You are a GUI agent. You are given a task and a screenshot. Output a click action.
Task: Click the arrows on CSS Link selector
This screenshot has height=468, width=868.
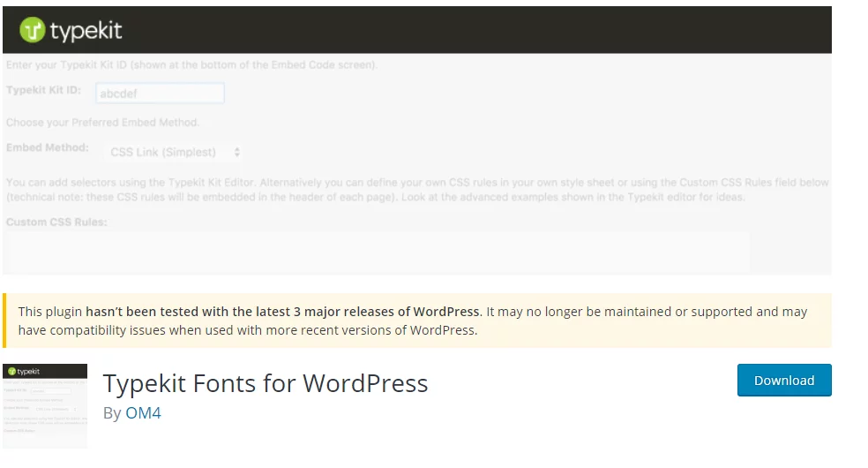[x=236, y=152]
